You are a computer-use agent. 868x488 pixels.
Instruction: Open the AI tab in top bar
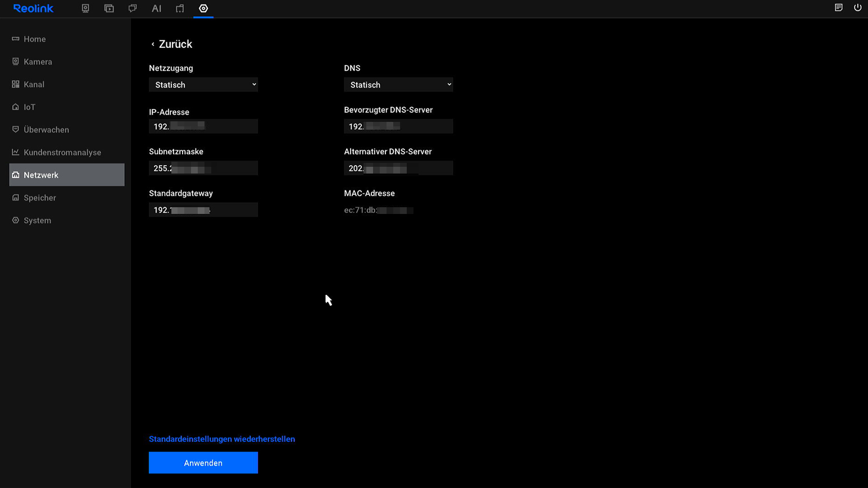tap(156, 8)
